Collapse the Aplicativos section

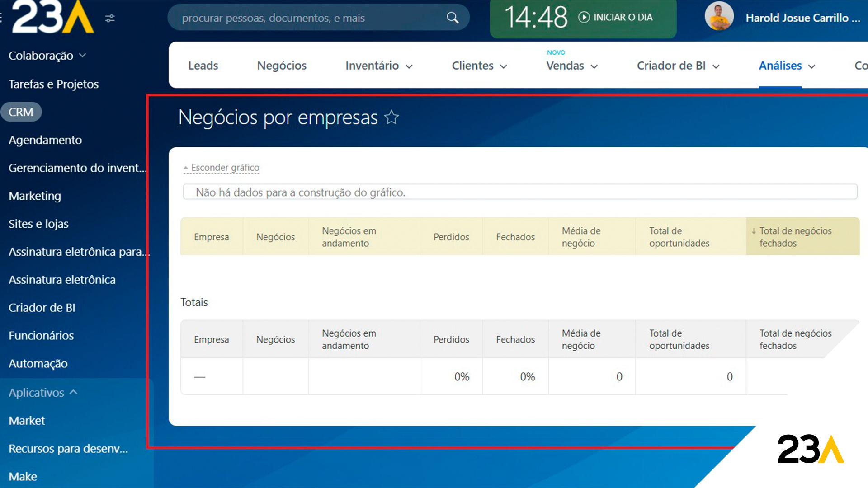[x=74, y=392]
